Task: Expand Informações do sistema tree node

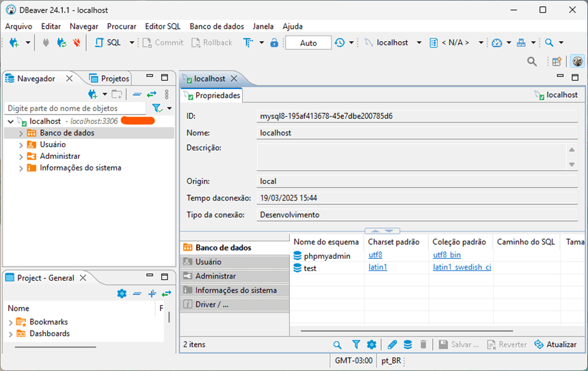Action: tap(21, 168)
